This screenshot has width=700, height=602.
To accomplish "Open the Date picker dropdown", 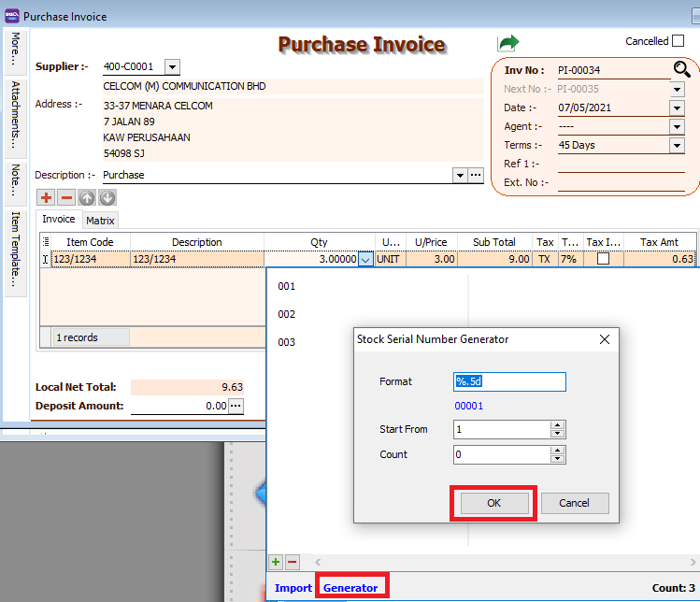I will 677,107.
